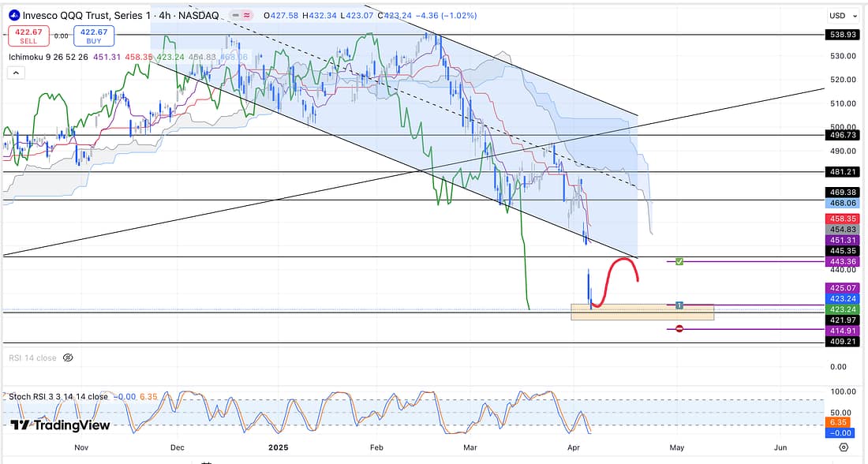Select the Stoch RSI 3 3 14 14 legend

coord(58,396)
